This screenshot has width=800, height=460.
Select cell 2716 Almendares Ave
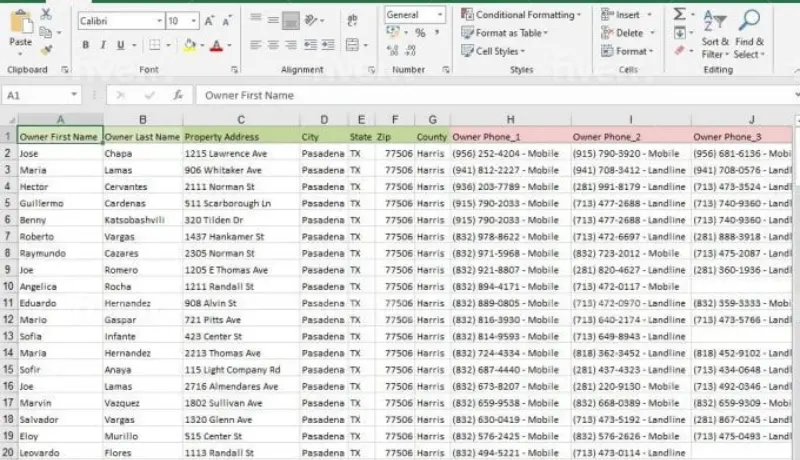[241, 386]
